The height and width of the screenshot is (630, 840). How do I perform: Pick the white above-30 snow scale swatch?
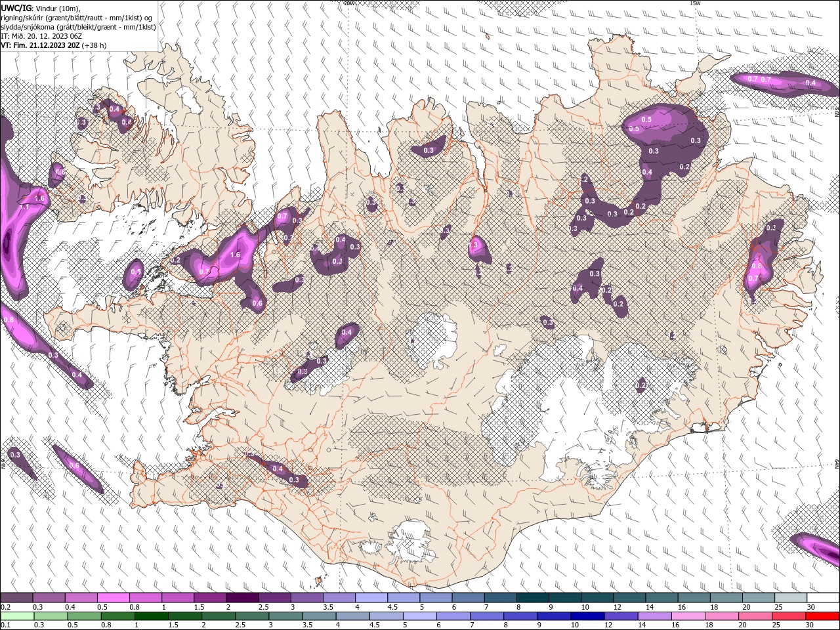(x=823, y=598)
